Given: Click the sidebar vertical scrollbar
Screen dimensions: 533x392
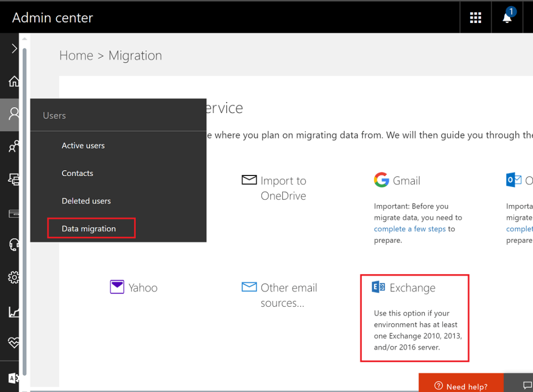Looking at the screenshot, I should (x=24, y=211).
